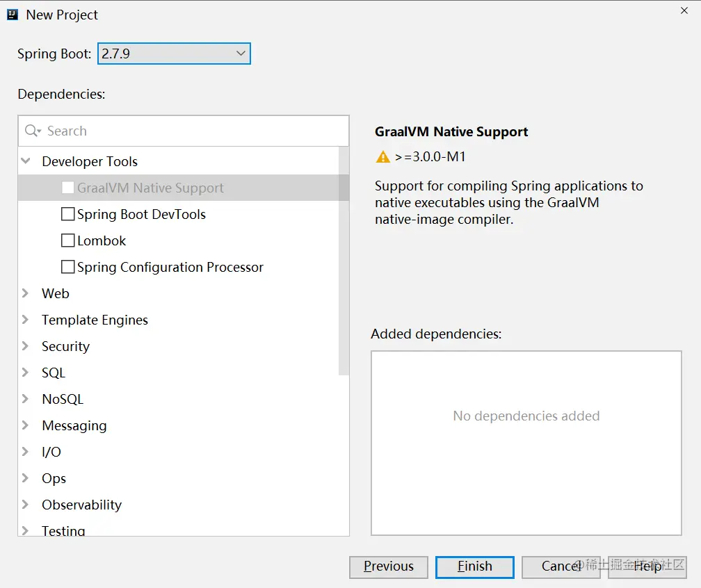Viewport: 701px width, 588px height.
Task: Select the NoSQL tree item
Action: (63, 399)
